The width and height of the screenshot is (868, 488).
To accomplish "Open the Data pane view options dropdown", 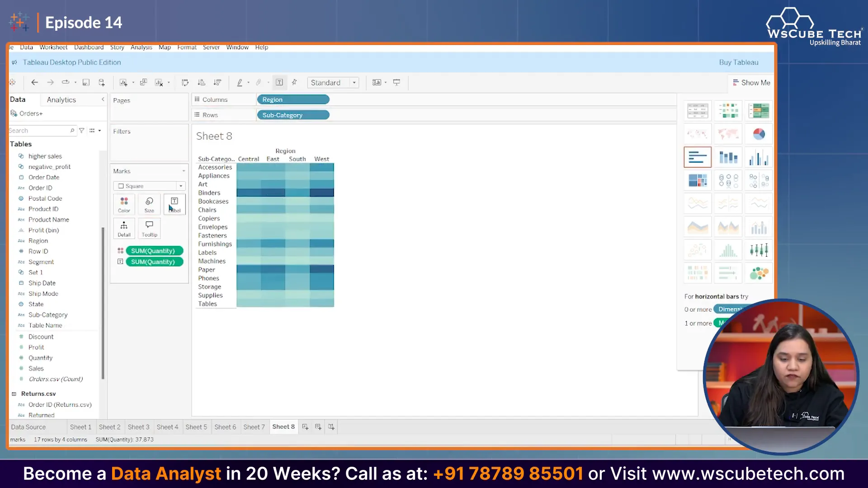I will 95,131.
